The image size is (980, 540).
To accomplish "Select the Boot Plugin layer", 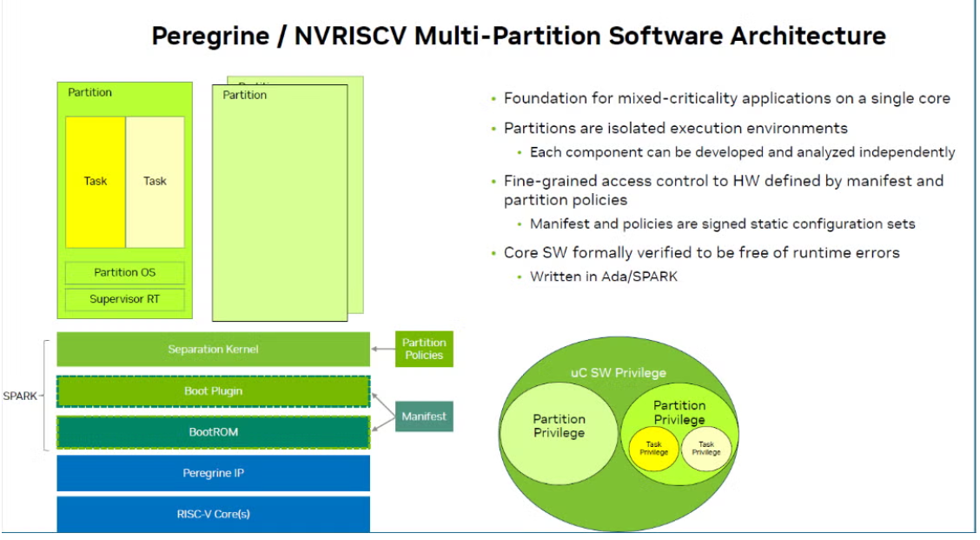I will 213,391.
